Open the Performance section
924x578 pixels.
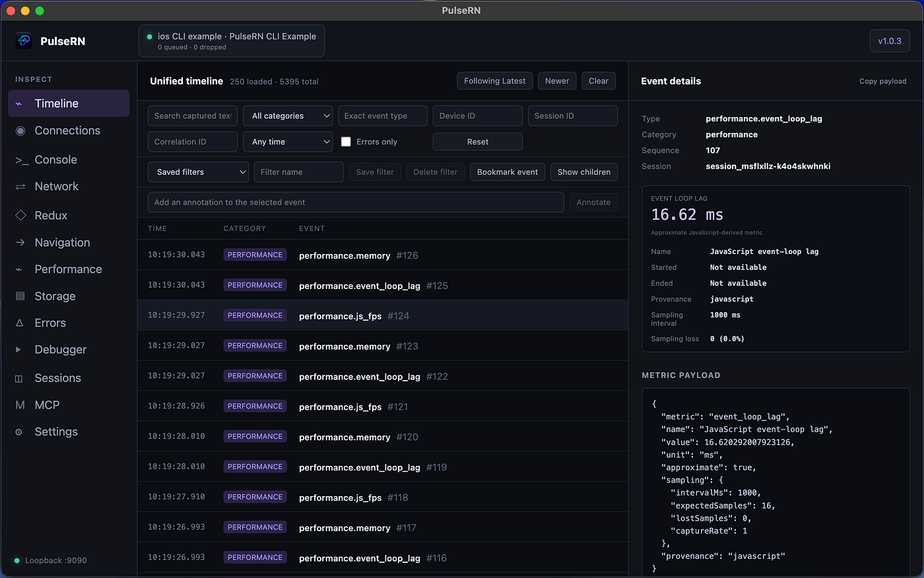(69, 269)
